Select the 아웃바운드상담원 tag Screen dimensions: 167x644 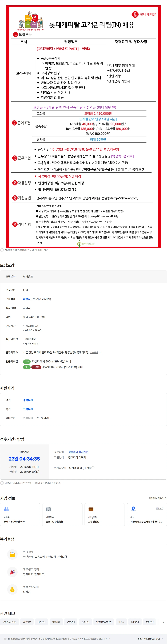[x=104, y=622]
